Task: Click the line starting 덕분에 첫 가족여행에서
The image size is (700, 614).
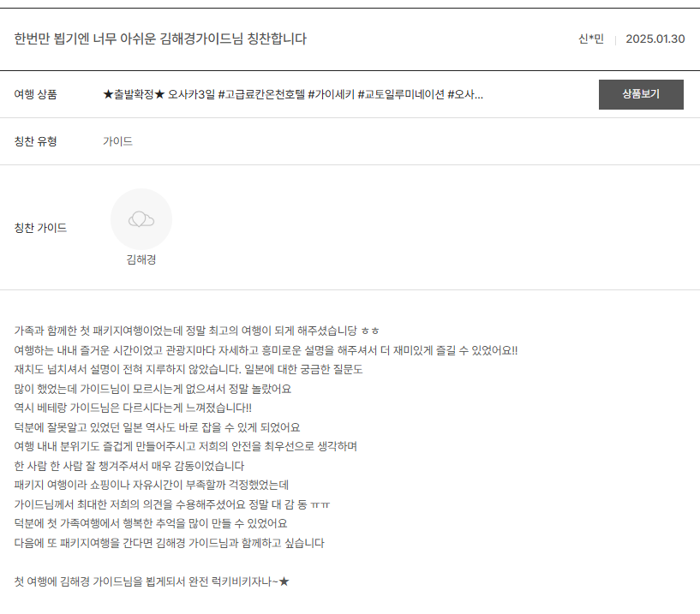Action: [151, 523]
